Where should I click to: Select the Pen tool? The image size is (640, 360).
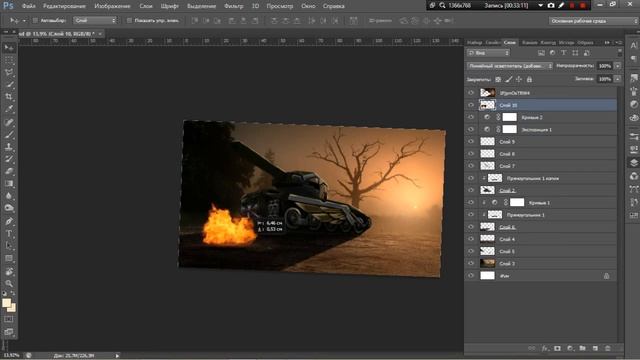[9, 221]
